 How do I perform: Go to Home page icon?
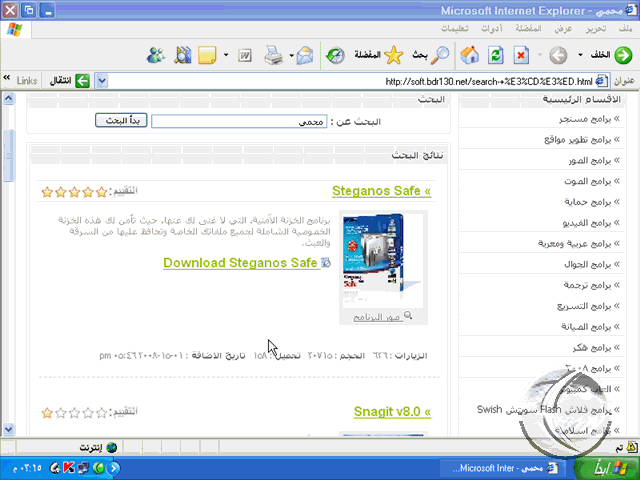pyautogui.click(x=469, y=55)
